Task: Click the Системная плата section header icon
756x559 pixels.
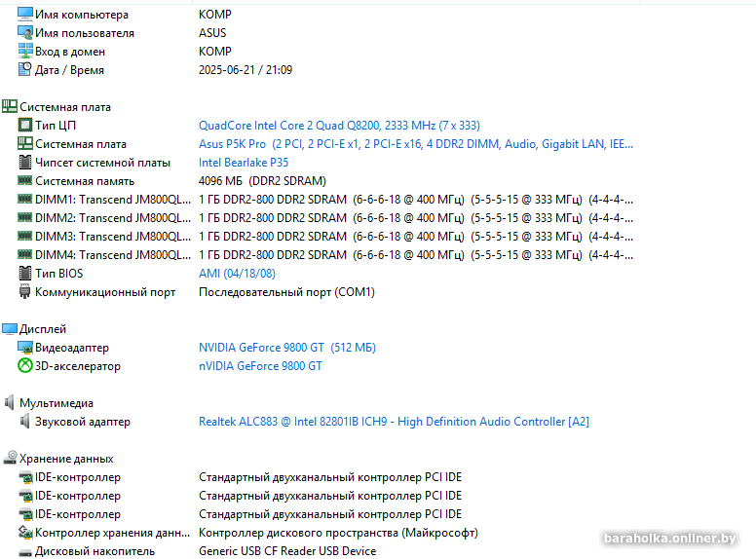Action: [x=10, y=106]
